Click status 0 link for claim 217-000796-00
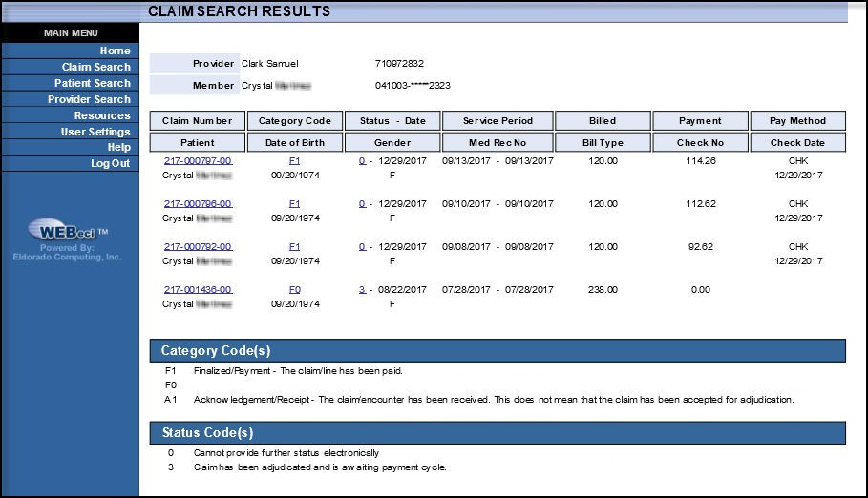The image size is (868, 498). 362,204
